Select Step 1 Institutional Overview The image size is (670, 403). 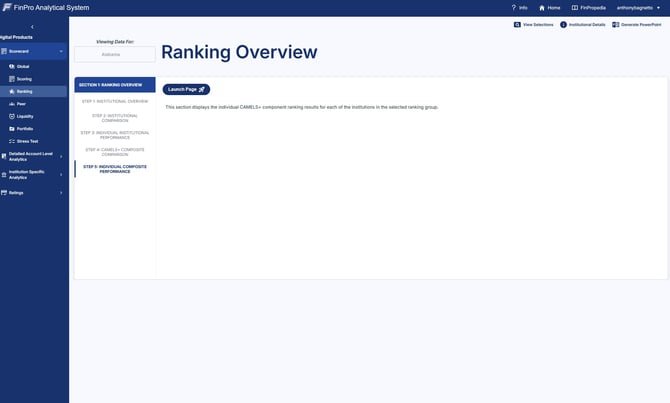[115, 101]
